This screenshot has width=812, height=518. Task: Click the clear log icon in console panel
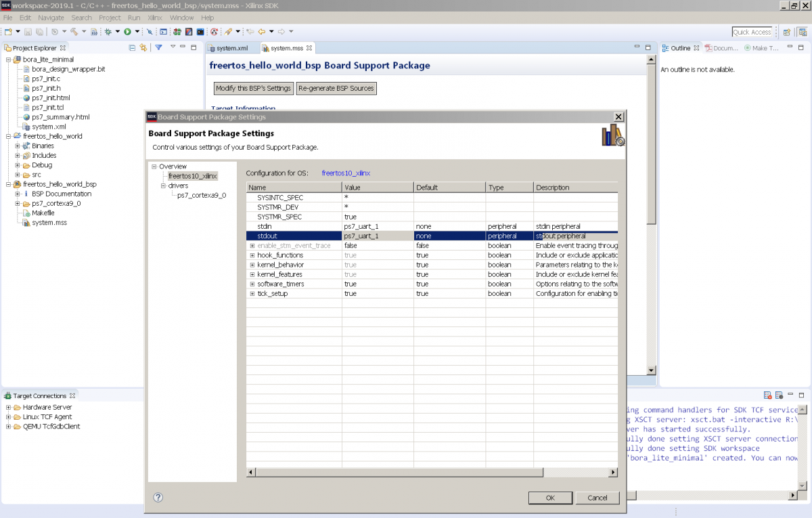pos(768,395)
